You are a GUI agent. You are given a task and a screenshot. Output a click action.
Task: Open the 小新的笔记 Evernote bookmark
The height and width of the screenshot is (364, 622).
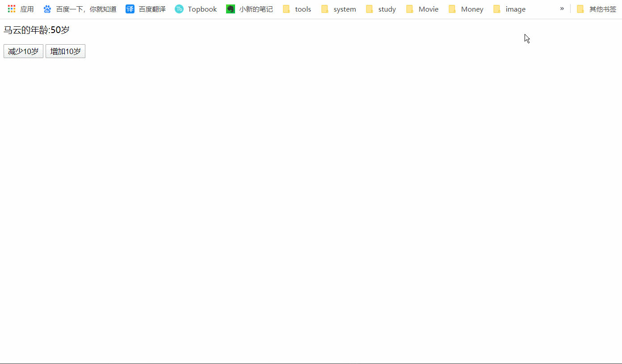249,8
